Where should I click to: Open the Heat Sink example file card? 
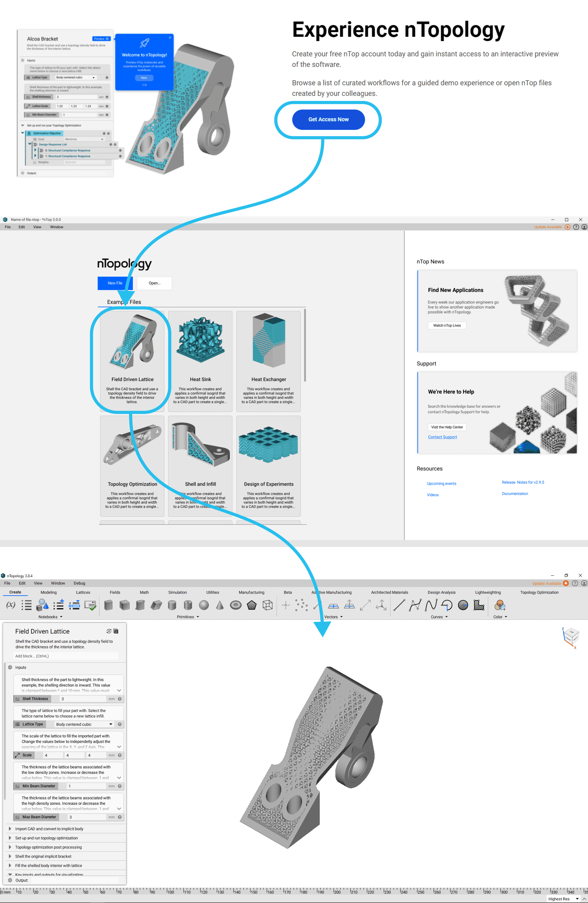[x=200, y=361]
